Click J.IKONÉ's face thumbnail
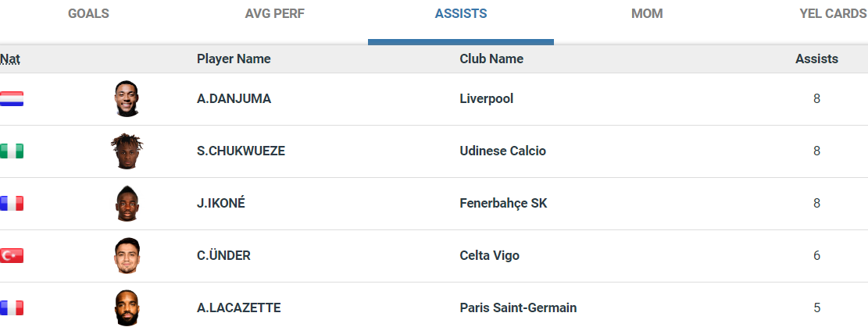The image size is (868, 327). point(127,204)
